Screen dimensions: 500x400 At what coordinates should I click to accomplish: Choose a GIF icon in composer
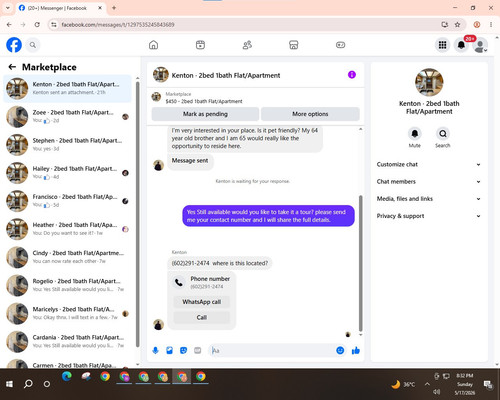pos(198,350)
